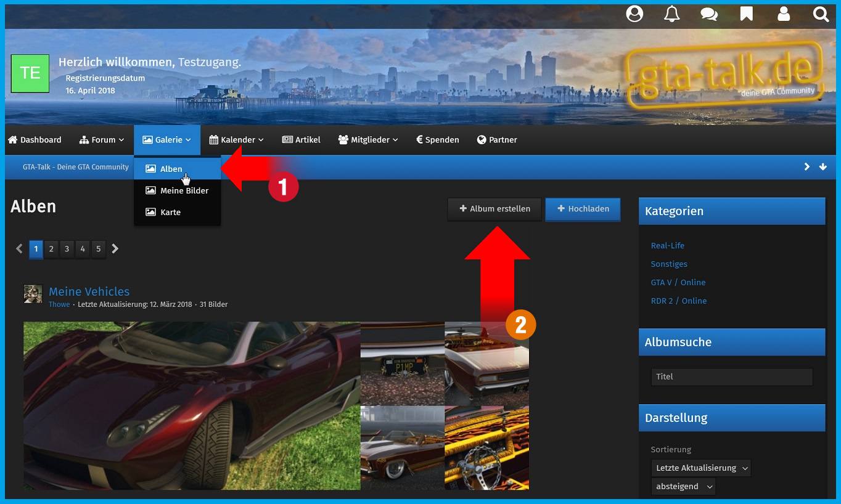Select Karte from Galerie menu
The width and height of the screenshot is (841, 504).
170,212
